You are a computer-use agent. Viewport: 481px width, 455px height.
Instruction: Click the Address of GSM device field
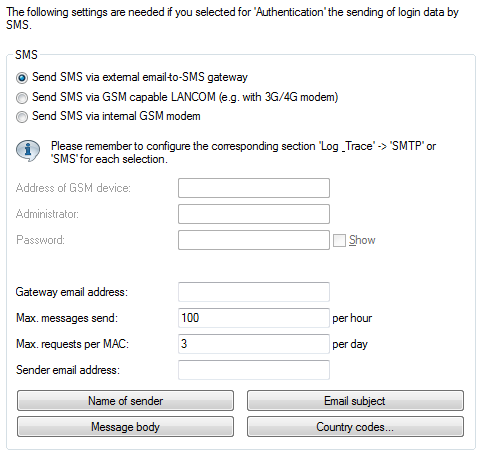[254, 188]
